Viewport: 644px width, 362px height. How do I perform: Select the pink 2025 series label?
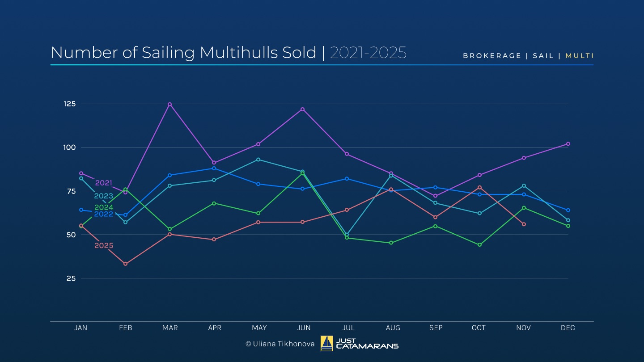click(x=103, y=245)
